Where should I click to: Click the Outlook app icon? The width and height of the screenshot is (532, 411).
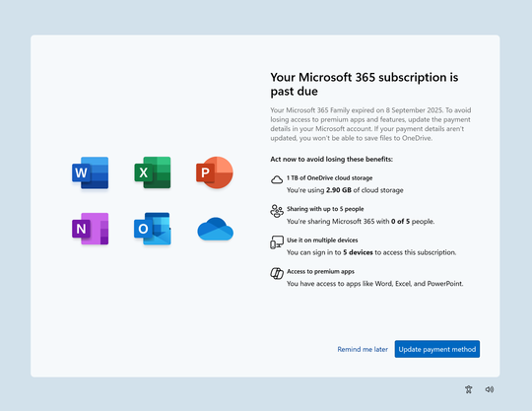point(153,229)
